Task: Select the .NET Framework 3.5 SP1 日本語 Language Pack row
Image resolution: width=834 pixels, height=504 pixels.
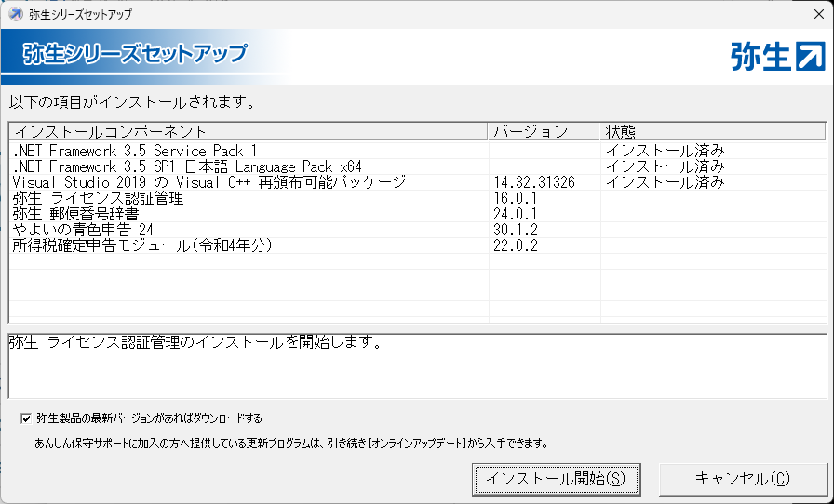Action: point(418,167)
